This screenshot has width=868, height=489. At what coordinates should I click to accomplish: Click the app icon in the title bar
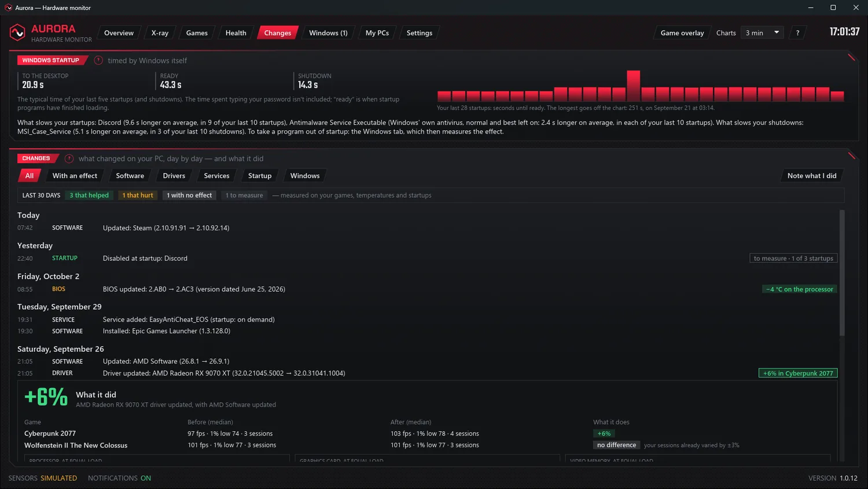coord(8,8)
